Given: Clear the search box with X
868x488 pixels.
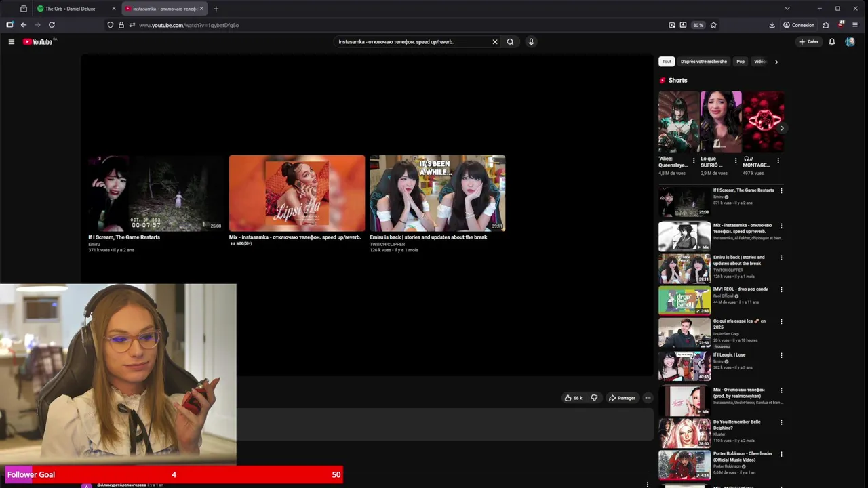Looking at the screenshot, I should click(x=495, y=42).
